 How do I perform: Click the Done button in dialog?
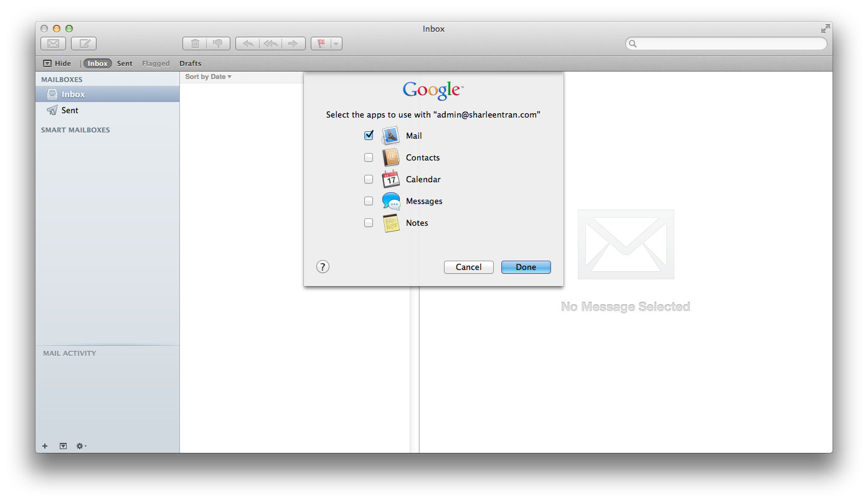[x=526, y=267]
